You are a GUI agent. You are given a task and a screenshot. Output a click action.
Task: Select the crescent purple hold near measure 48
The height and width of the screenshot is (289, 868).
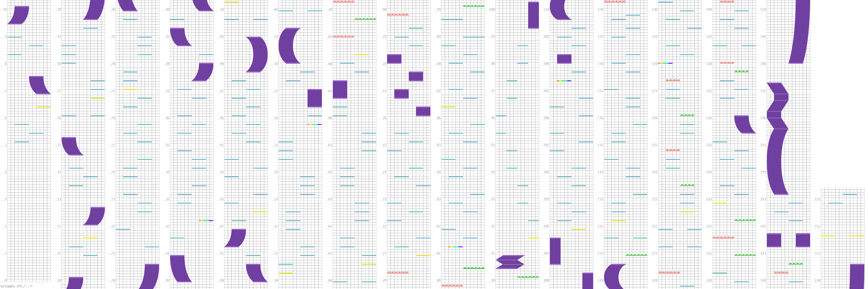[257, 55]
